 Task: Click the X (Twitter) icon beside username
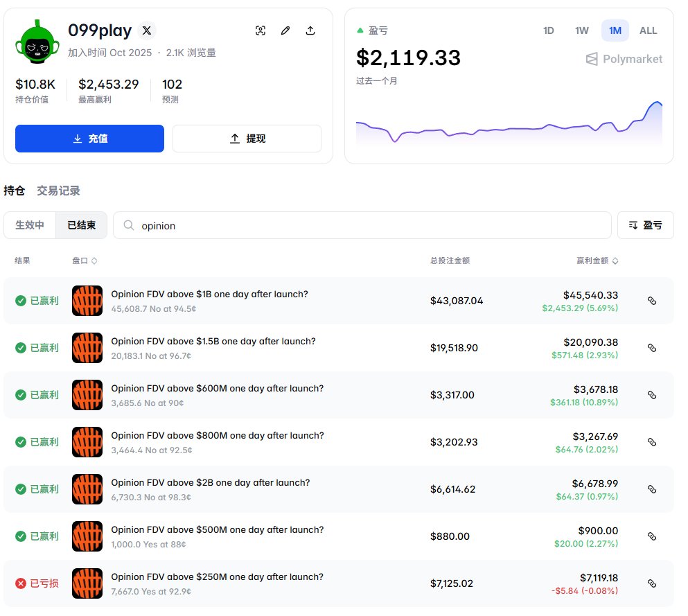[146, 30]
